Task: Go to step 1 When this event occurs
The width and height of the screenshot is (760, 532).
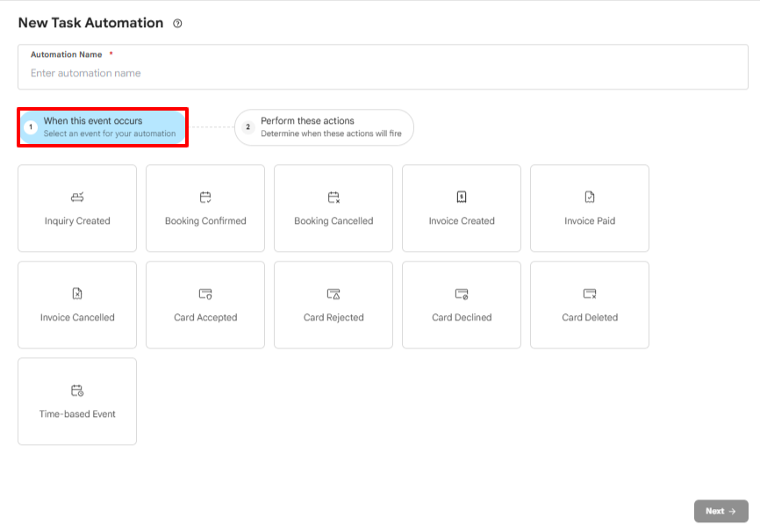Action: tap(103, 127)
